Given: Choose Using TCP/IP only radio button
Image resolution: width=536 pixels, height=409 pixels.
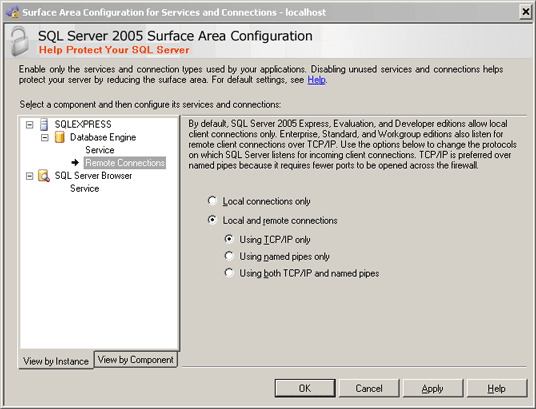Looking at the screenshot, I should pos(229,239).
